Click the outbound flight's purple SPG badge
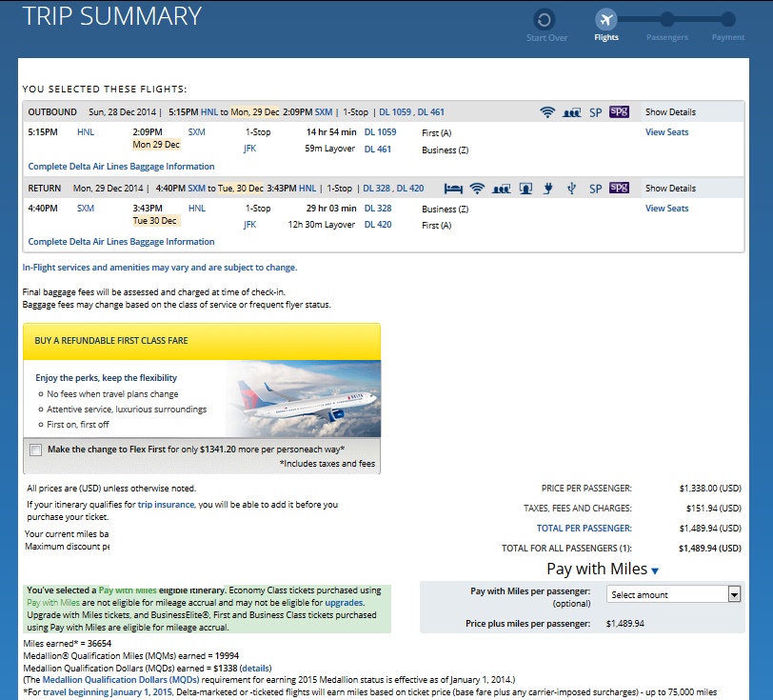 619,112
